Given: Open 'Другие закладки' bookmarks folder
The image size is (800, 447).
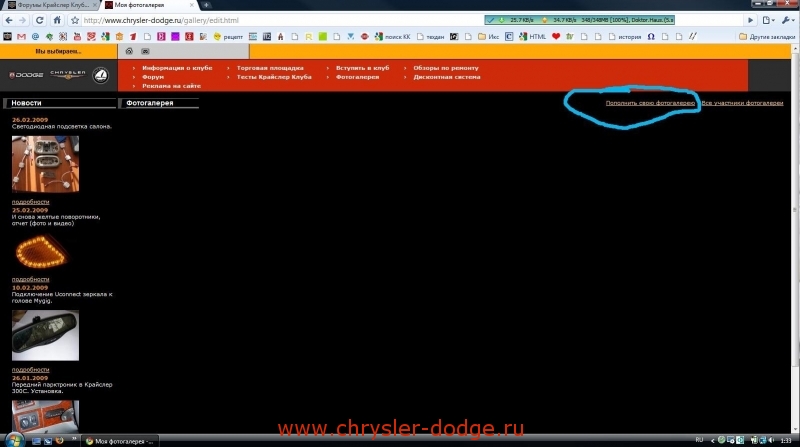Looking at the screenshot, I should tap(767, 37).
